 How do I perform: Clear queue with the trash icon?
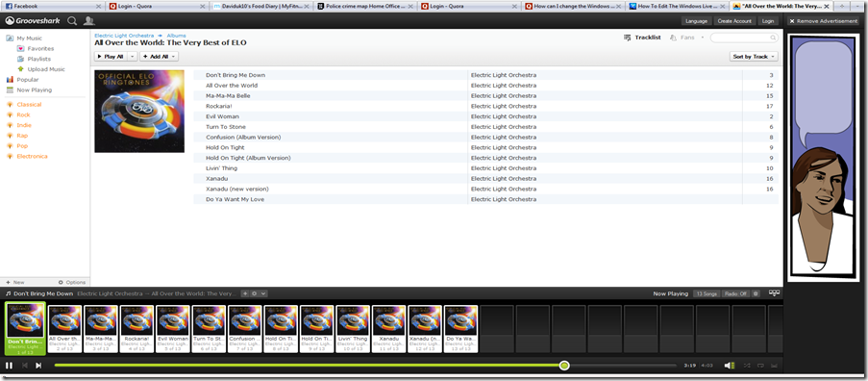[756, 293]
